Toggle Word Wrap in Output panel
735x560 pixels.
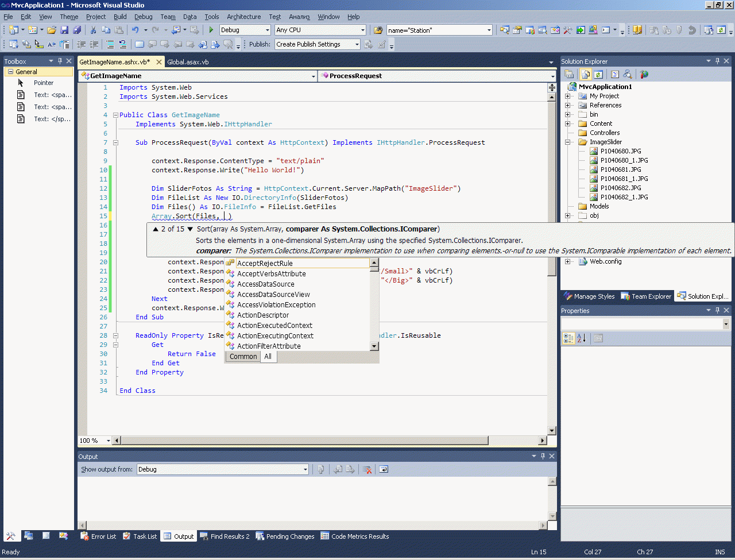coord(384,469)
